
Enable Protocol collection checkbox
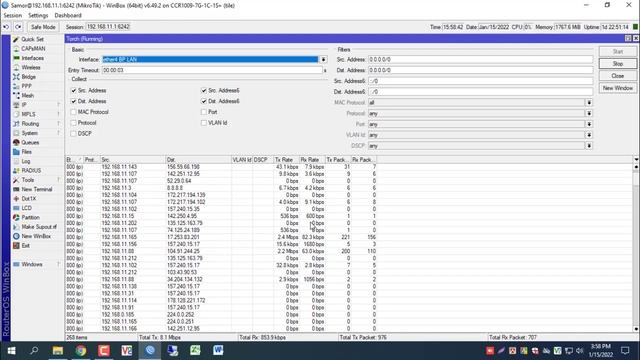(x=73, y=123)
